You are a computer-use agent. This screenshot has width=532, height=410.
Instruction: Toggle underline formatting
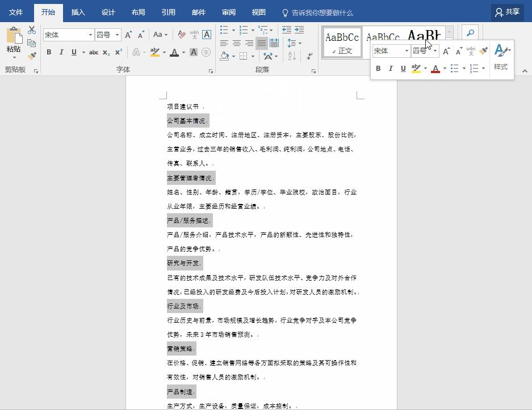point(73,52)
